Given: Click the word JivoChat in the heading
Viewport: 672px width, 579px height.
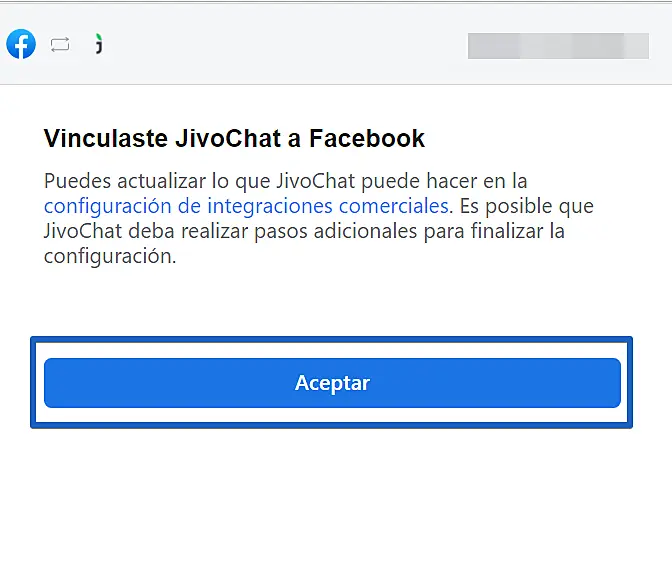Looking at the screenshot, I should click(228, 138).
